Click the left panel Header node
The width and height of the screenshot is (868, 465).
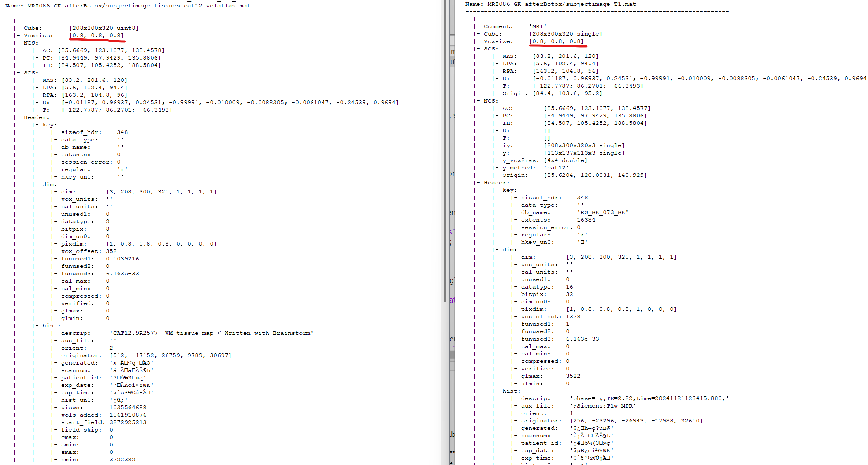36,117
